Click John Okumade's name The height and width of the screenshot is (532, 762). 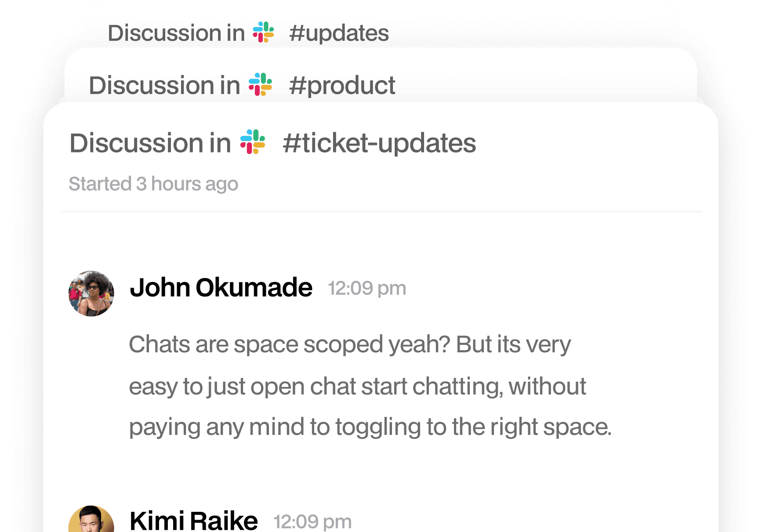point(221,287)
